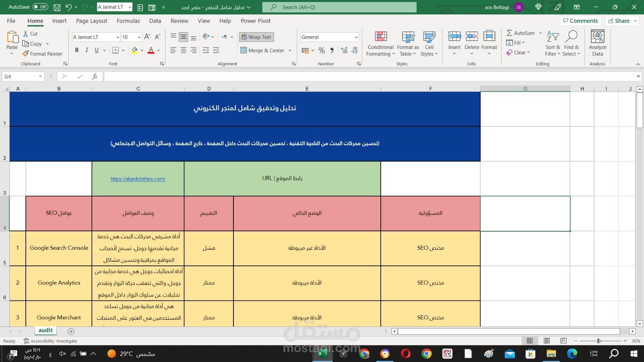Click the Paste clipboard icon
This screenshot has width=644, height=362.
[12, 37]
